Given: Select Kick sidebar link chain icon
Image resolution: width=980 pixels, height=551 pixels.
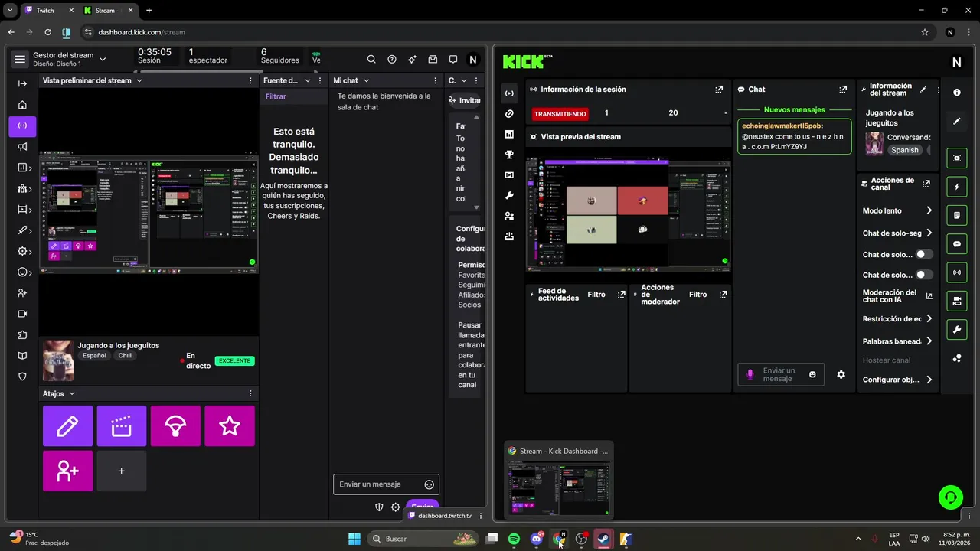Looking at the screenshot, I should click(509, 113).
